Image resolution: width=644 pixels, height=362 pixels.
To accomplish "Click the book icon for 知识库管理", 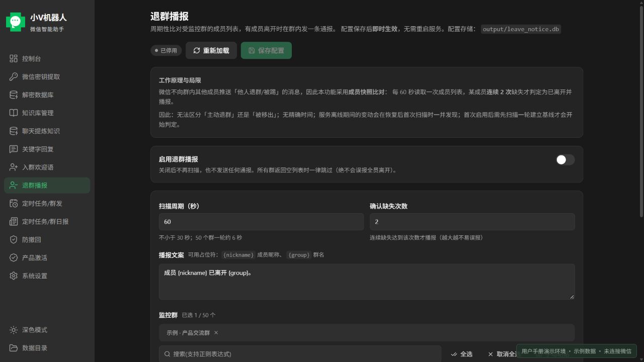I will [x=14, y=113].
